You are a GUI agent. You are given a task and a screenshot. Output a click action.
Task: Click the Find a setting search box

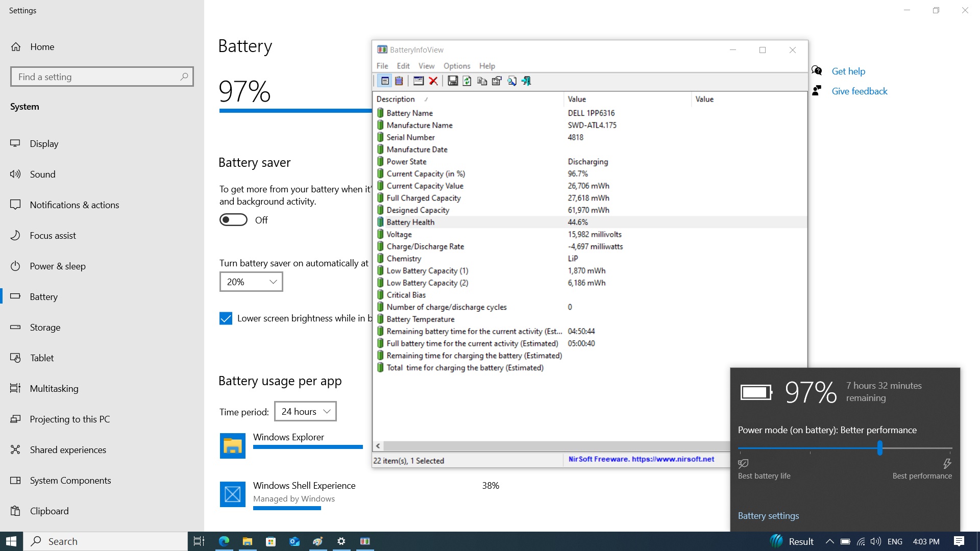click(x=102, y=77)
